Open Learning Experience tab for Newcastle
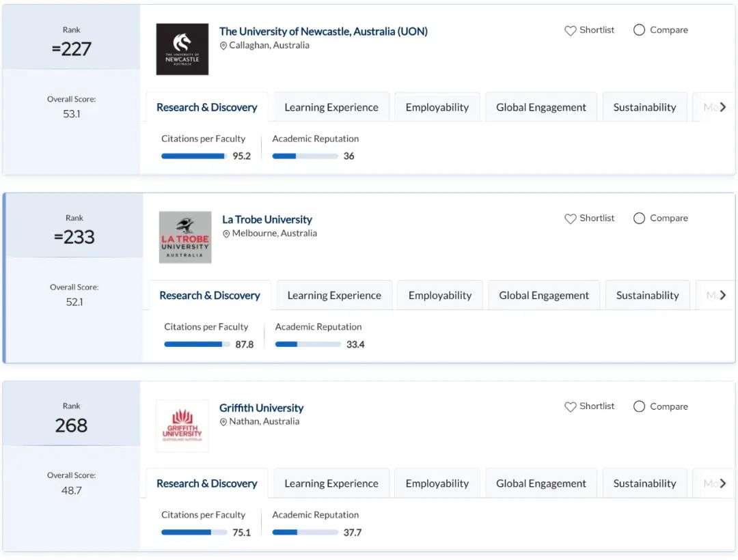 (331, 107)
